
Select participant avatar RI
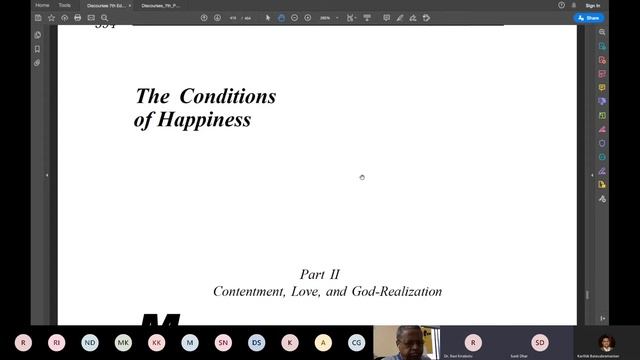pos(56,343)
